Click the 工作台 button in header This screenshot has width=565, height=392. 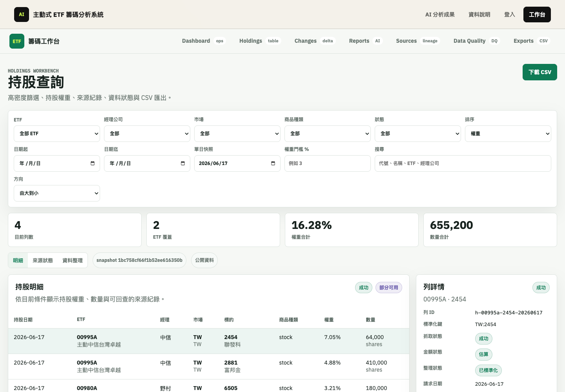click(537, 15)
